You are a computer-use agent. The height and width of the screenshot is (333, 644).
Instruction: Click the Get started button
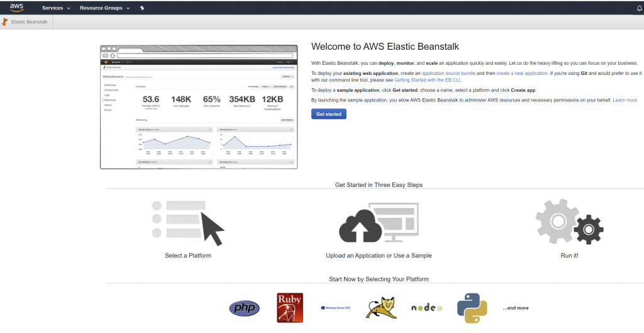(328, 114)
